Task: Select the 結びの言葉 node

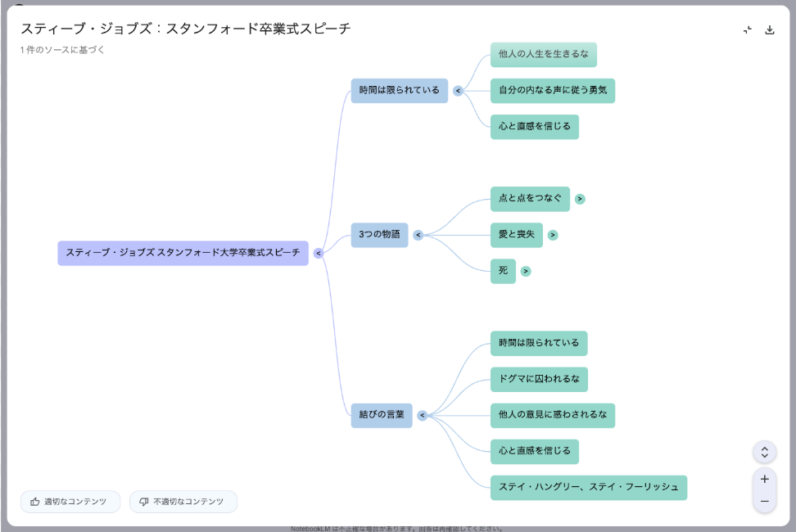Action: (382, 415)
